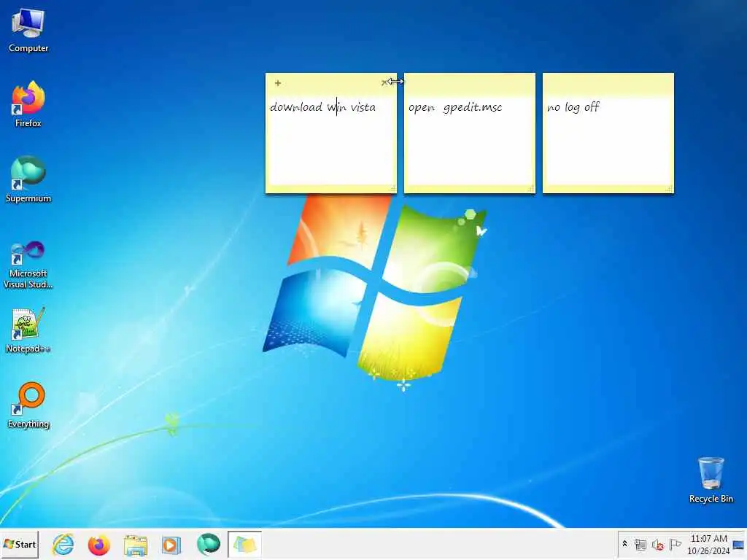The height and width of the screenshot is (560, 747).
Task: Launch Supermium from the taskbar
Action: click(208, 544)
